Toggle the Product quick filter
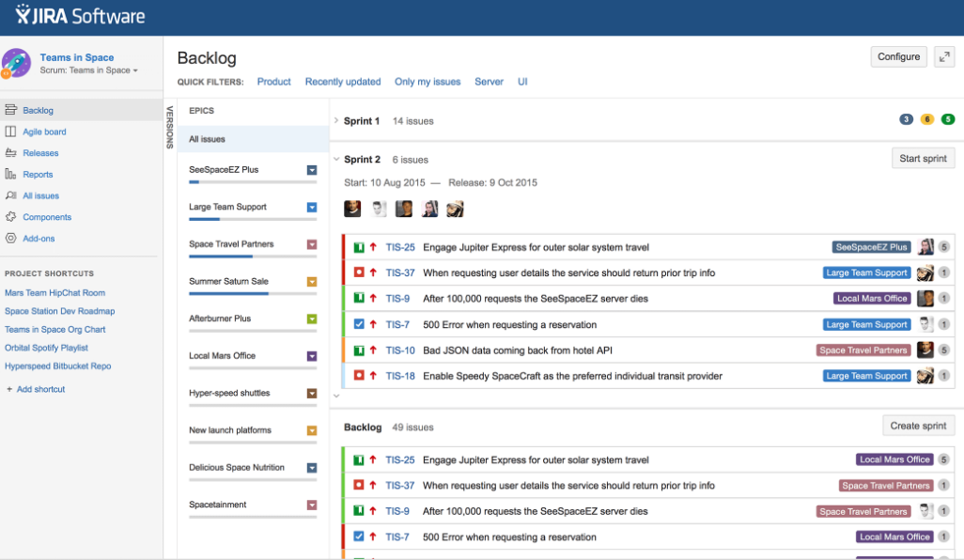 pos(273,82)
